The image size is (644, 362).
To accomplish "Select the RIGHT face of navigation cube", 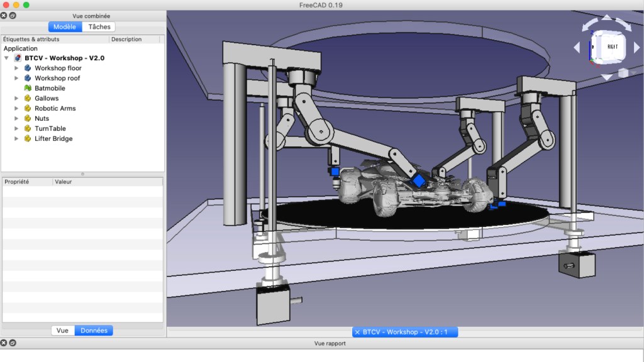I will [x=611, y=47].
